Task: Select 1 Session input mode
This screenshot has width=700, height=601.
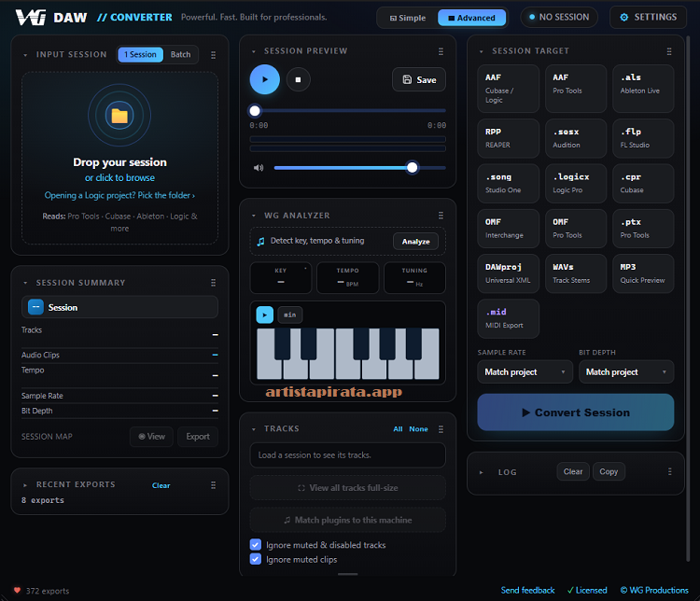Action: click(x=141, y=54)
